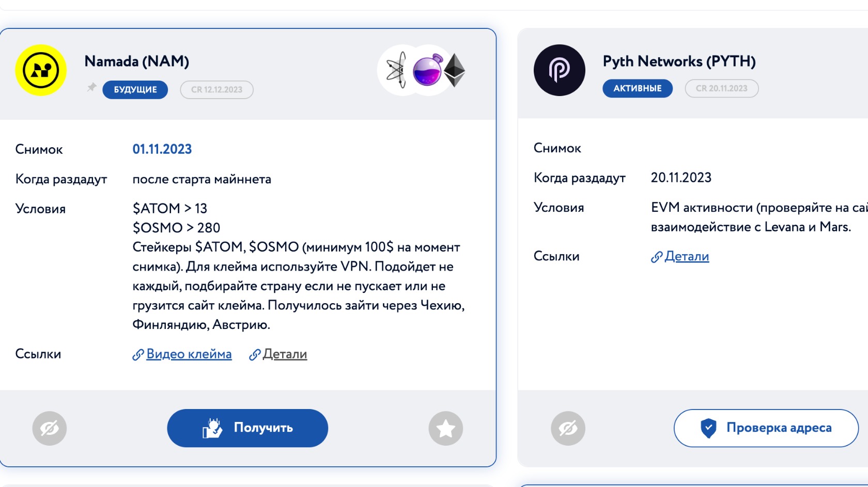
Task: Click the Cosmos atom network icon
Action: [396, 70]
